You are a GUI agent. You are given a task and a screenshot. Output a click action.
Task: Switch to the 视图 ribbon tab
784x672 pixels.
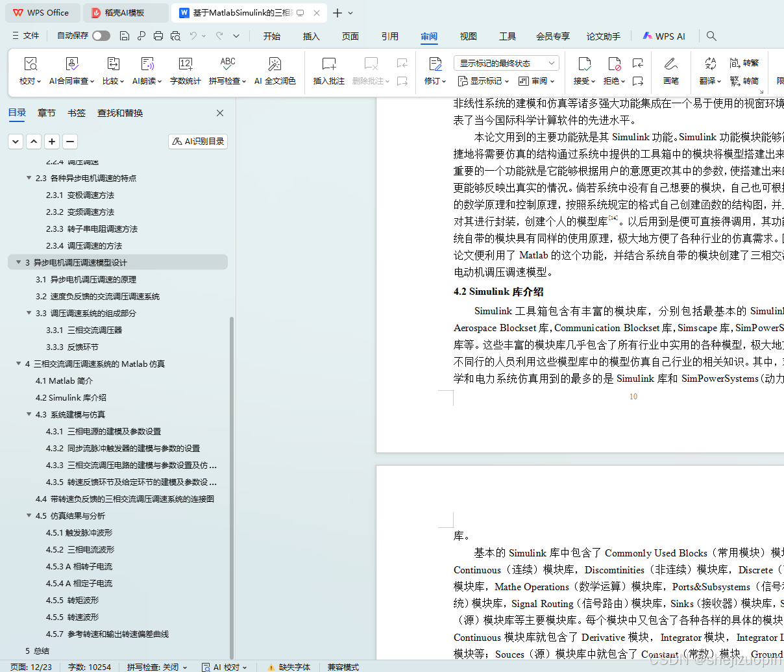tap(469, 36)
